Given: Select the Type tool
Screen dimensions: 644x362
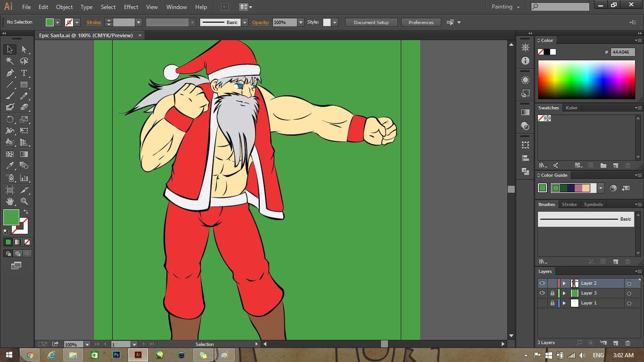Looking at the screenshot, I should pyautogui.click(x=24, y=73).
